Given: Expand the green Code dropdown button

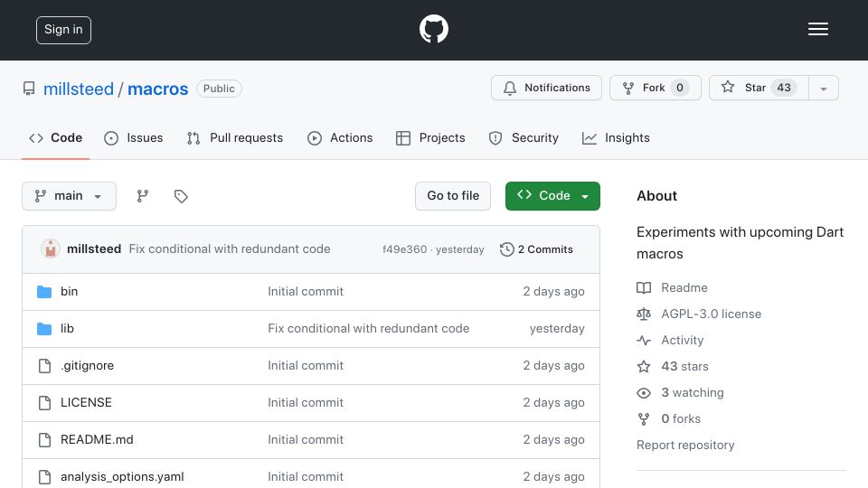Looking at the screenshot, I should [552, 196].
